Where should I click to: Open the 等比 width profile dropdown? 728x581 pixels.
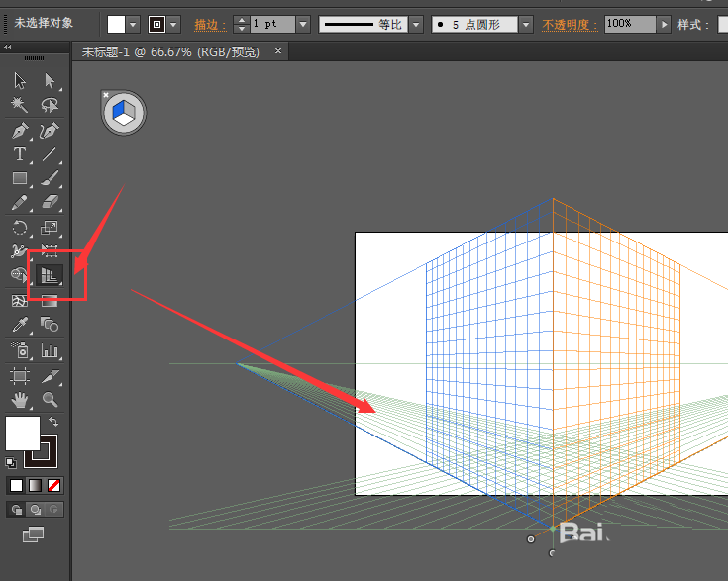point(416,24)
